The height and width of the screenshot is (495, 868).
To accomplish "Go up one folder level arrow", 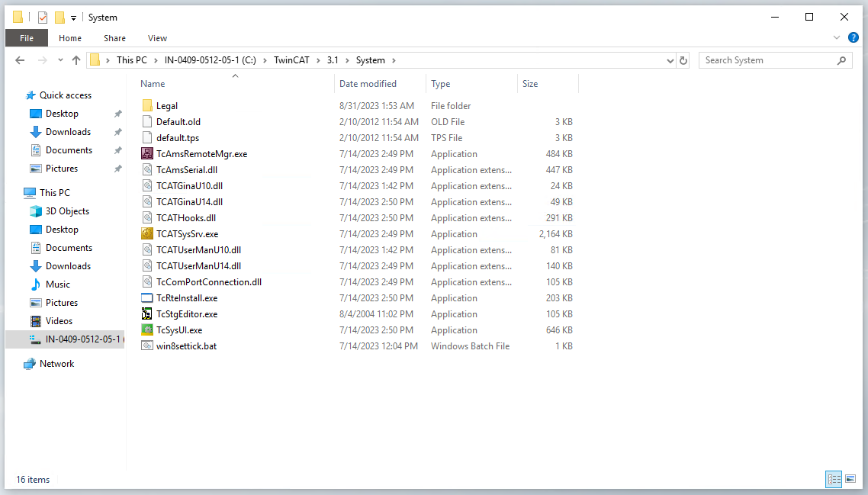I will 76,60.
